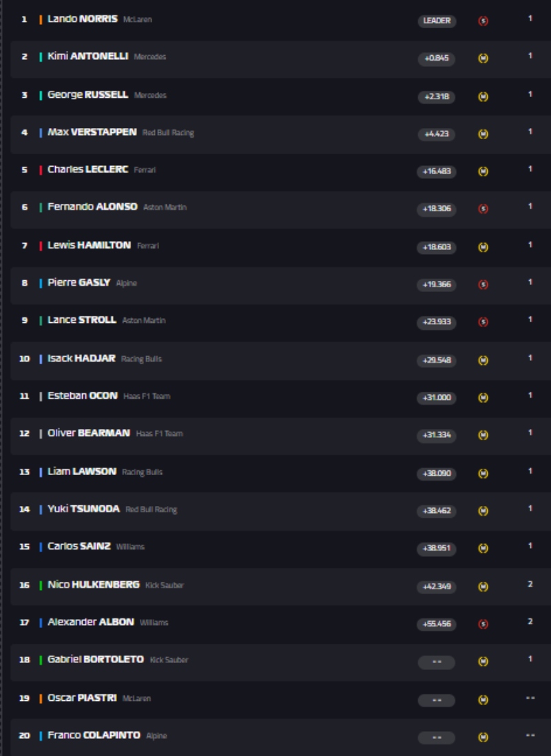This screenshot has height=756, width=551.
Task: Click Isack Hadjar's medium tyre icon
Action: [483, 359]
